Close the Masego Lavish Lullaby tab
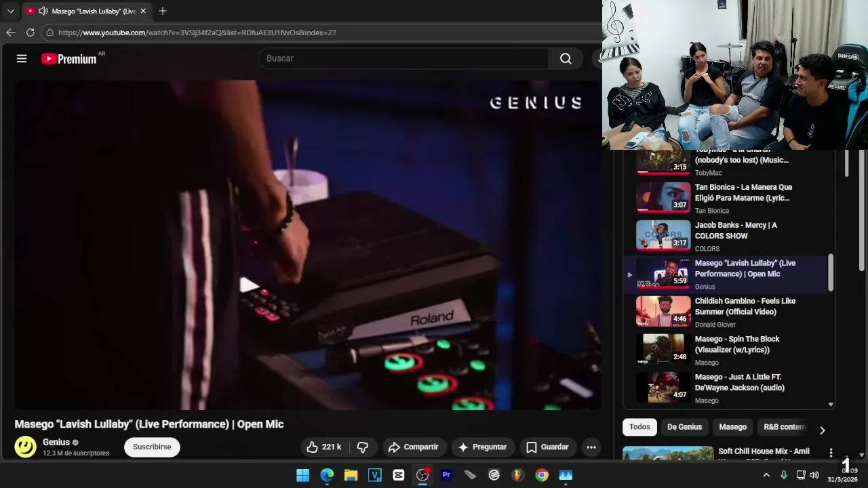 pyautogui.click(x=143, y=11)
